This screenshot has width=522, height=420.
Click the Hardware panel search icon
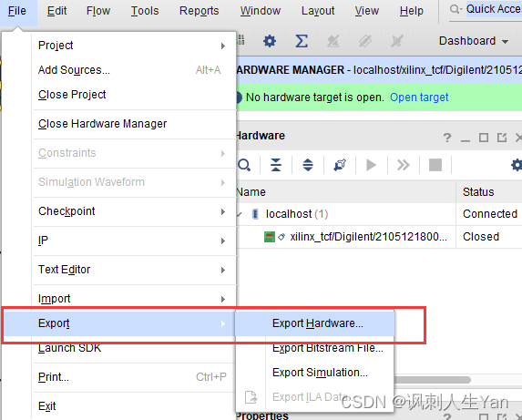click(x=244, y=165)
